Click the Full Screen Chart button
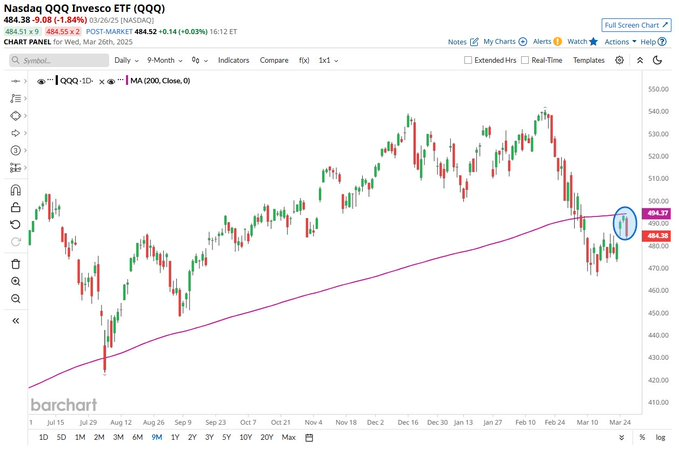 click(x=638, y=24)
